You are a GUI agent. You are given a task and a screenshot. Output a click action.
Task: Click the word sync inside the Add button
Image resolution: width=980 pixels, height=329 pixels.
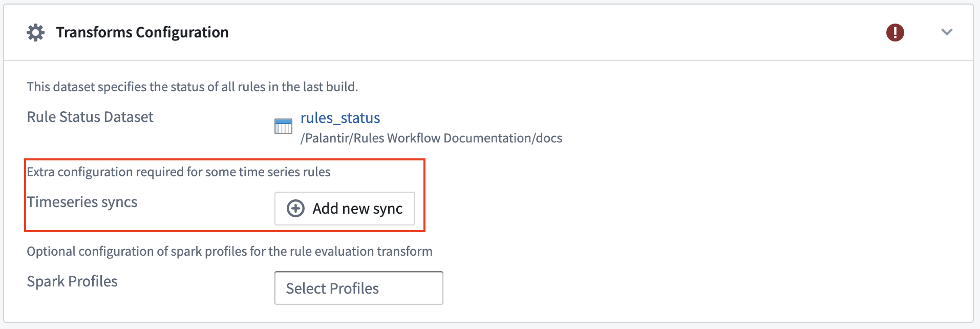[388, 209]
